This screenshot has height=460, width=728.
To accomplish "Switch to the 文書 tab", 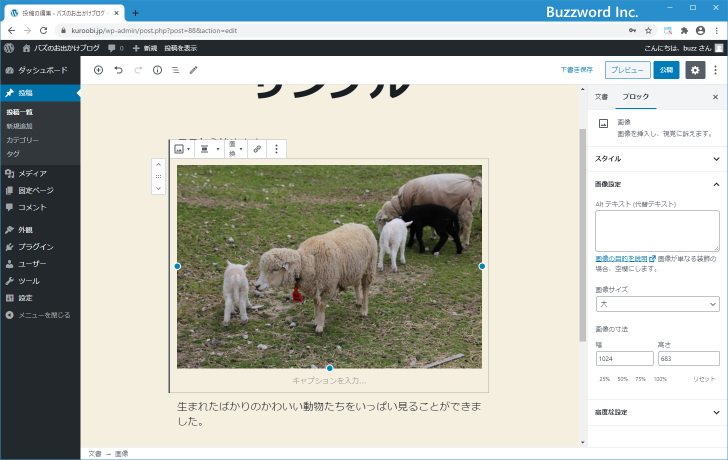I will click(601, 97).
